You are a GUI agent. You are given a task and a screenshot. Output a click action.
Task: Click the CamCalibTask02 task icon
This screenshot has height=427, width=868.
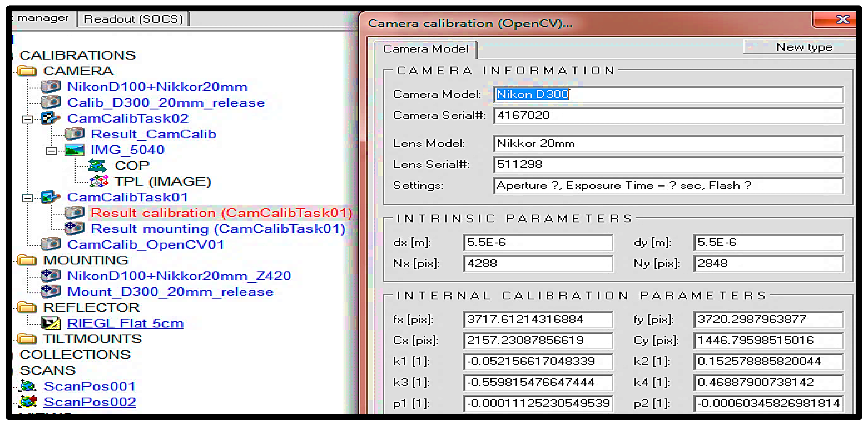50,118
